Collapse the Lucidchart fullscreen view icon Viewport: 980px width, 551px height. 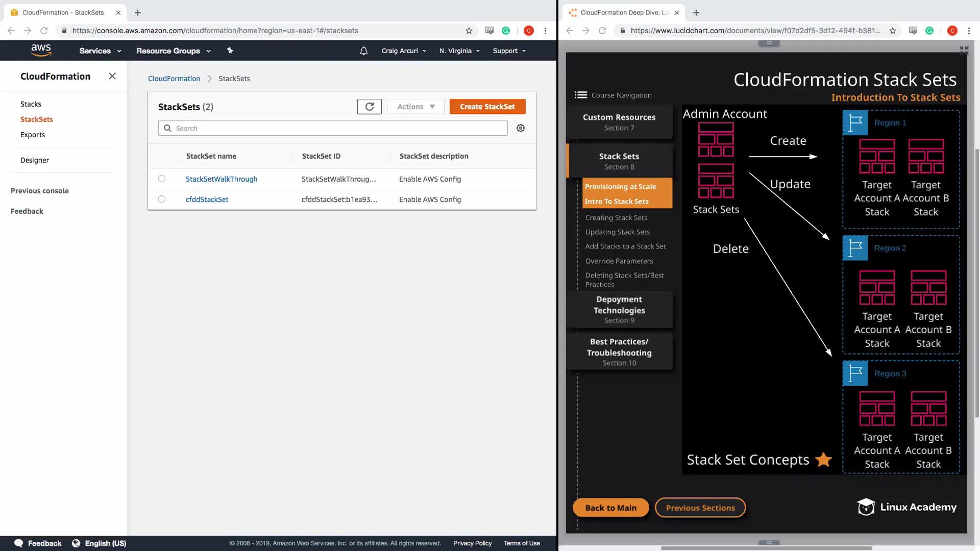963,50
